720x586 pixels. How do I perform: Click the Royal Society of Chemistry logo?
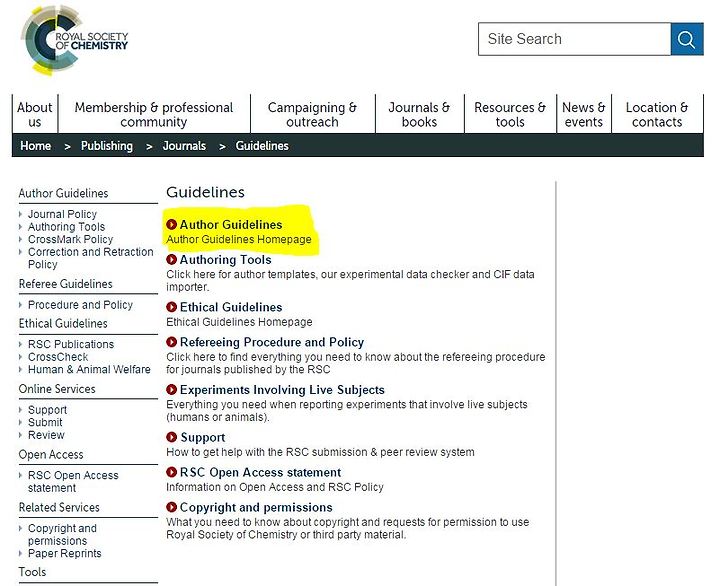(74, 40)
